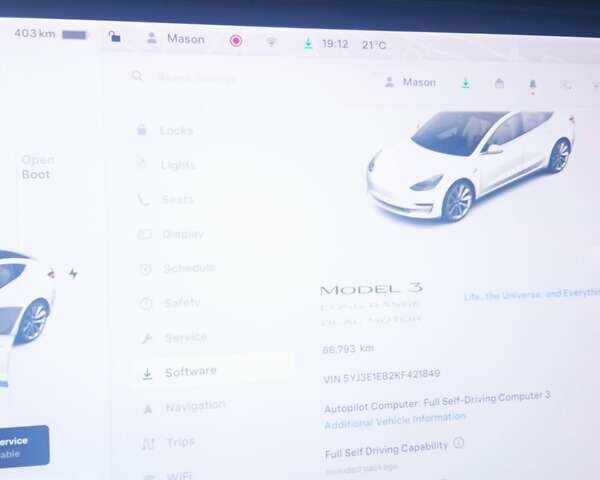Tap the battery level indicator
Image resolution: width=600 pixels, height=480 pixels.
click(x=75, y=35)
